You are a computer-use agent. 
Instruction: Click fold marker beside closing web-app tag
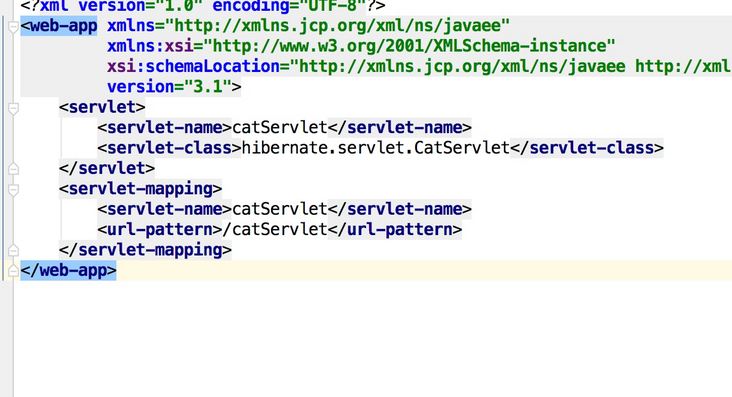pyautogui.click(x=13, y=270)
